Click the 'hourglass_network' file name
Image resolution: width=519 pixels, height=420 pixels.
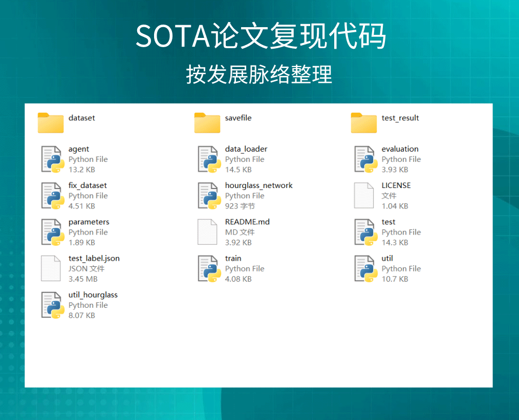[x=258, y=185]
